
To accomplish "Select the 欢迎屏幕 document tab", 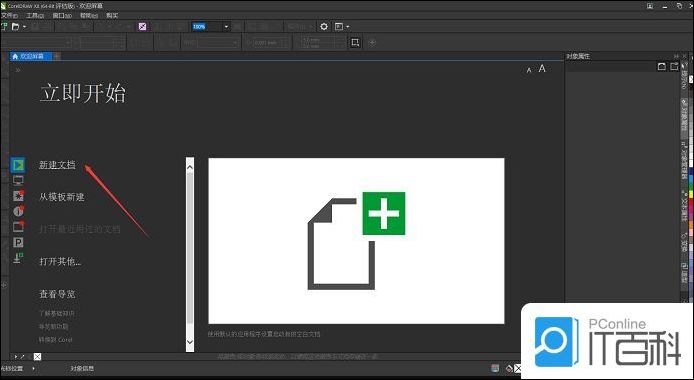I will click(x=31, y=57).
